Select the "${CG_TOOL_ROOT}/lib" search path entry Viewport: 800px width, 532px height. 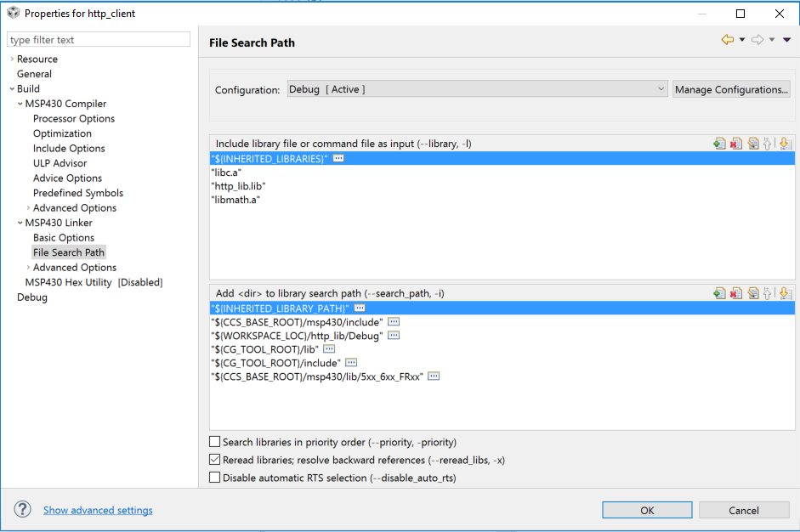coord(502,349)
